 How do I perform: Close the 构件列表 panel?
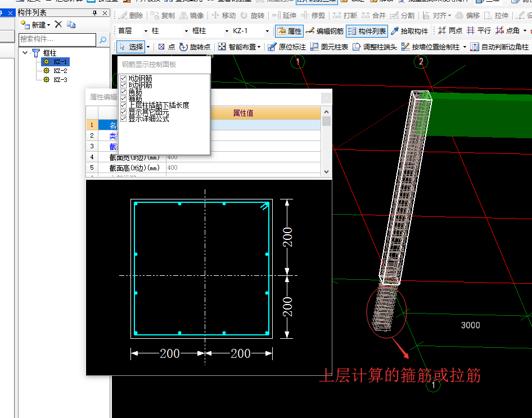coord(105,13)
